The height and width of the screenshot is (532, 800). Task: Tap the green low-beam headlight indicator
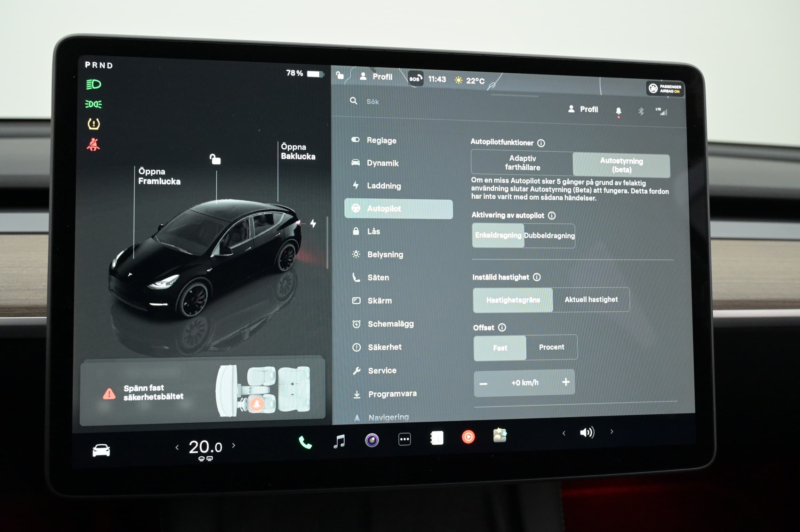tap(93, 84)
